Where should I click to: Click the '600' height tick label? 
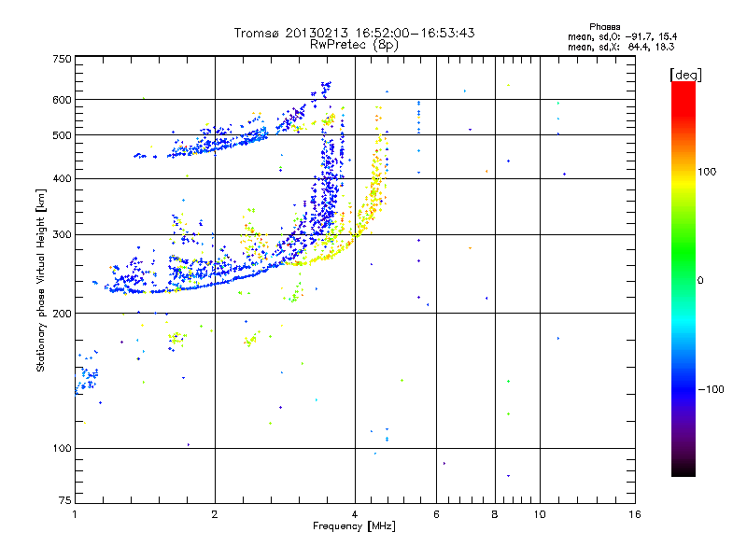click(62, 100)
